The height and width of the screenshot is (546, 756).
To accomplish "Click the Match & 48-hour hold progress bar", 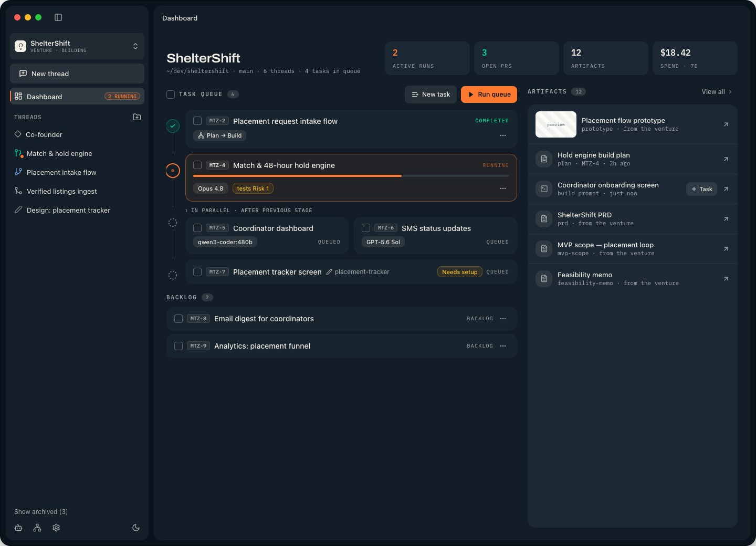I will (351, 176).
